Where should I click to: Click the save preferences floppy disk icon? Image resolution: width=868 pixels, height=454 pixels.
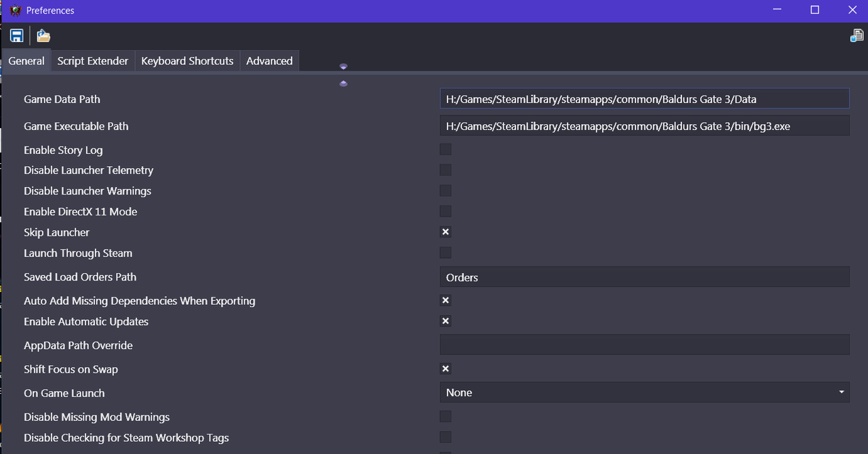17,36
